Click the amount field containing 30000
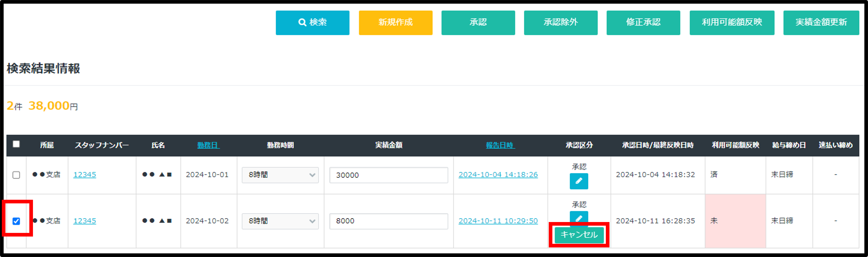This screenshot has width=868, height=257. pos(389,175)
